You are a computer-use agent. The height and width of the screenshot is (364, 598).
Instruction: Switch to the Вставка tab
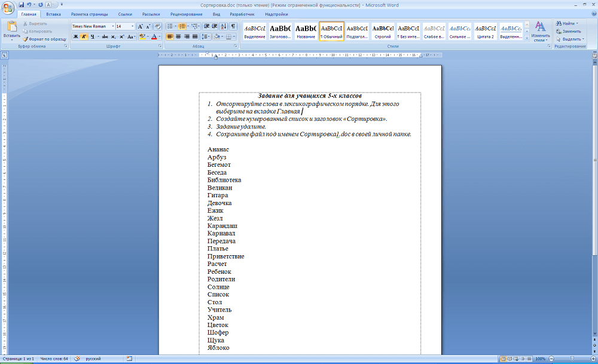(x=53, y=14)
